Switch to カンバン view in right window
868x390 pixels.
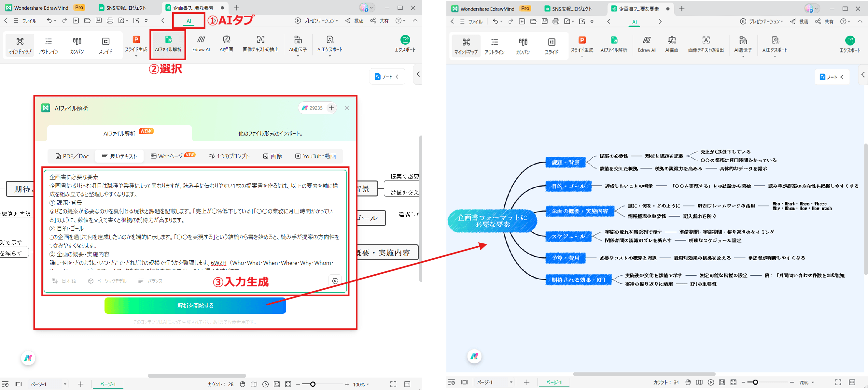pyautogui.click(x=523, y=46)
